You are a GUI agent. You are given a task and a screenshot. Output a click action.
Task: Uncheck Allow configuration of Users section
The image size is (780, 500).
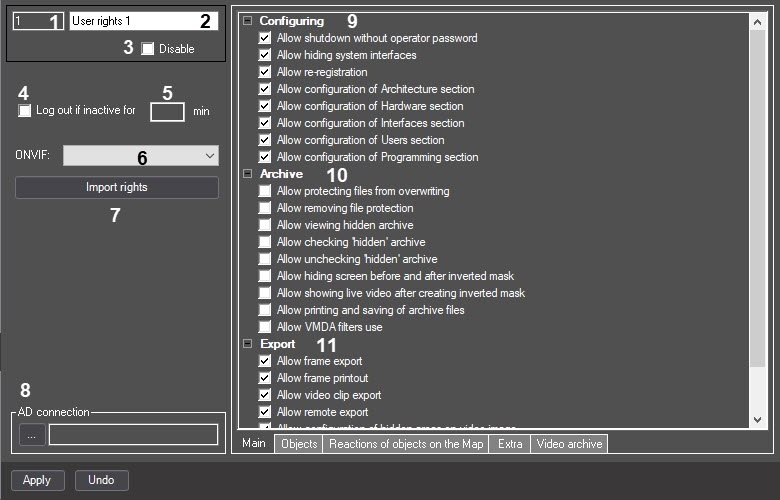click(x=265, y=140)
